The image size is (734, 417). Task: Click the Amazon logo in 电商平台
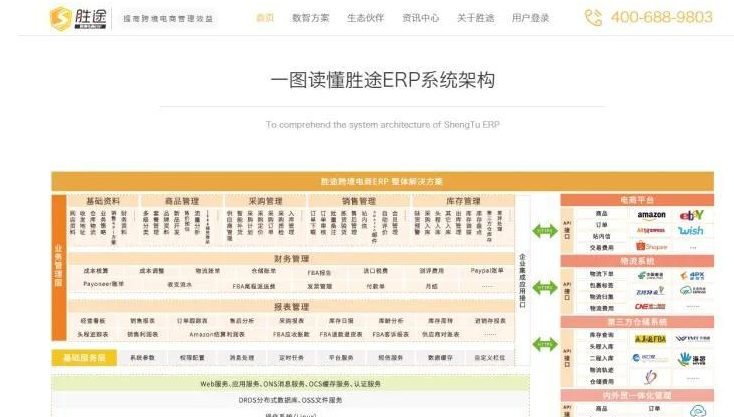pos(651,215)
